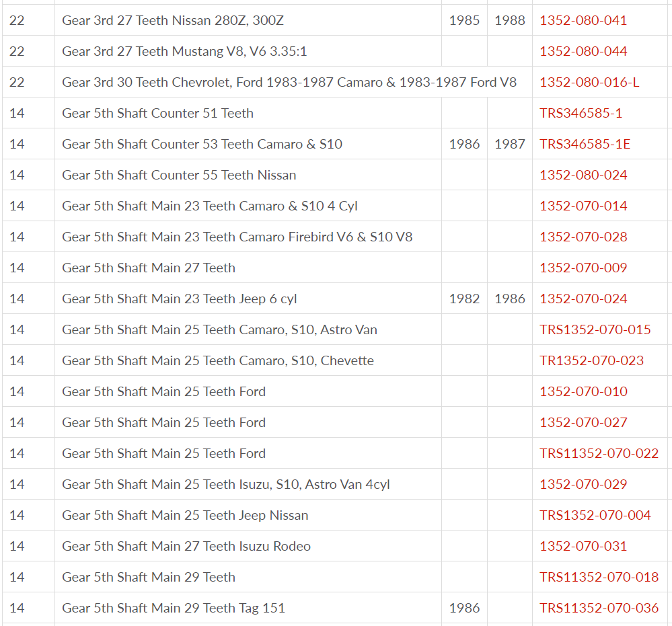Viewport: 672px width, 626px height.
Task: Open part number 1352-070-024 link
Action: [x=583, y=299]
